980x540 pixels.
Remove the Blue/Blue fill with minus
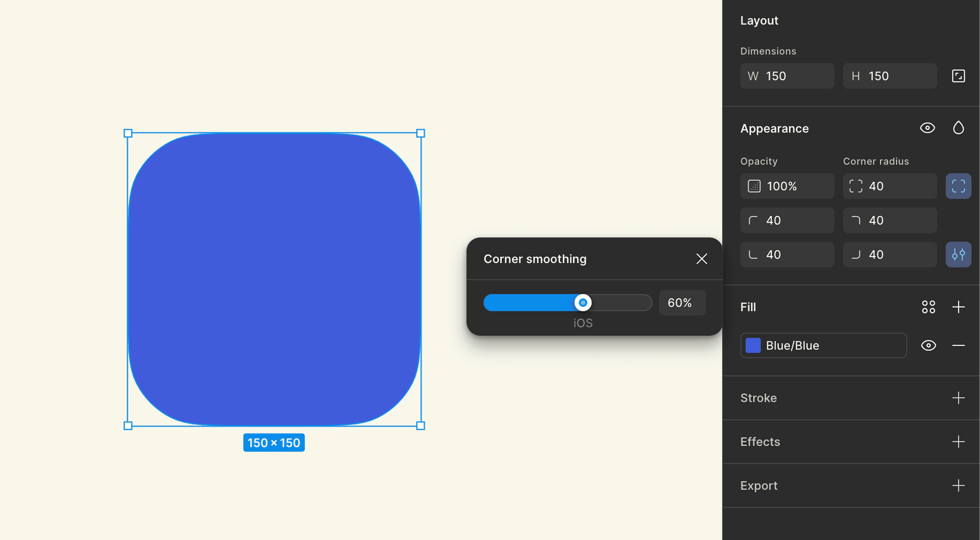coord(958,345)
